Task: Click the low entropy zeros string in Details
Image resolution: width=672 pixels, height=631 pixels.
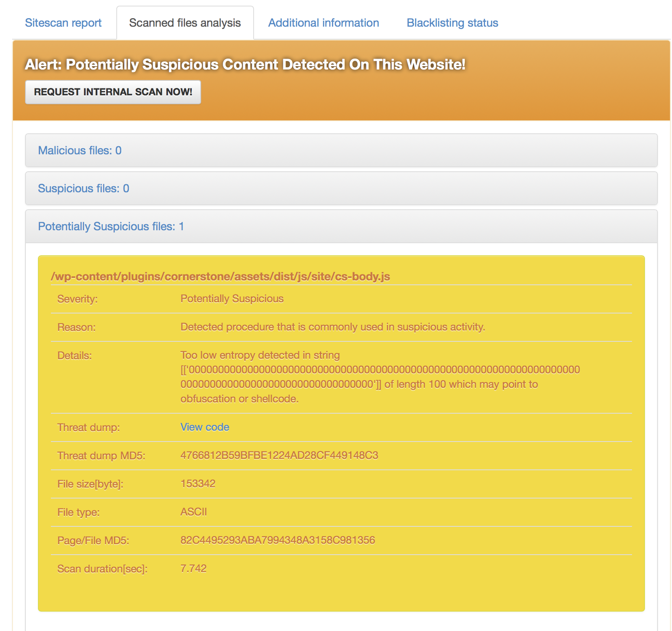Action: click(x=380, y=370)
